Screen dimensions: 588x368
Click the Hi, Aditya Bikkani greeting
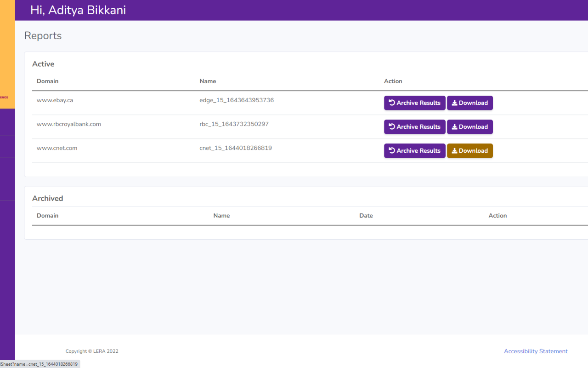coord(78,10)
